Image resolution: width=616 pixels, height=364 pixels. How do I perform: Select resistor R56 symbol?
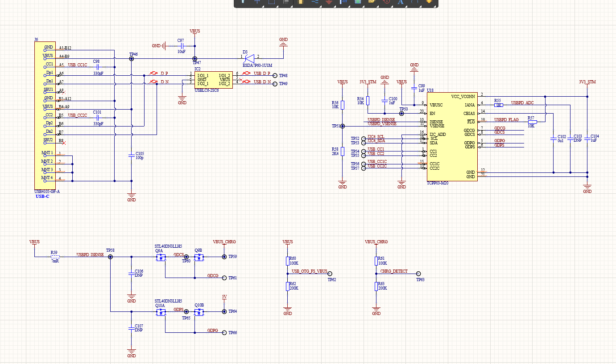pyautogui.click(x=342, y=105)
